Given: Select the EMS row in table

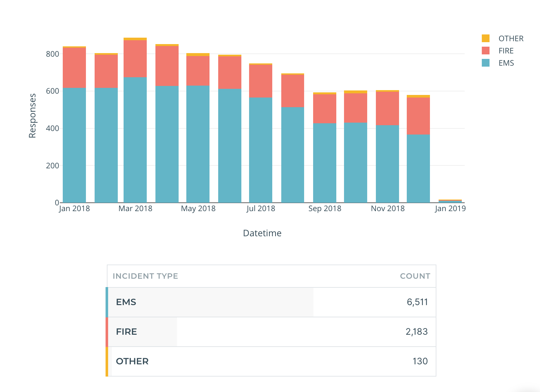Looking at the screenshot, I should (x=271, y=302).
